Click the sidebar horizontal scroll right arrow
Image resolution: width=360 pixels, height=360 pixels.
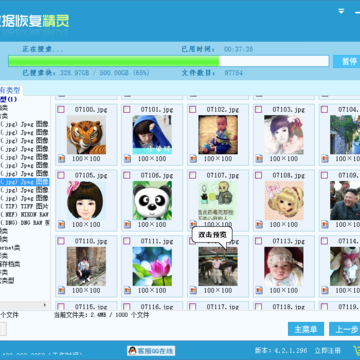(45, 305)
